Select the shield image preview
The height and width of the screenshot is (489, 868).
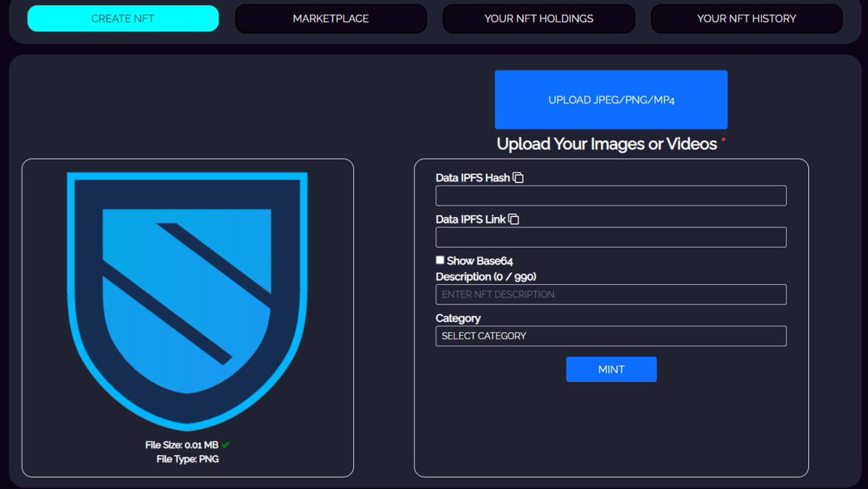tap(187, 301)
